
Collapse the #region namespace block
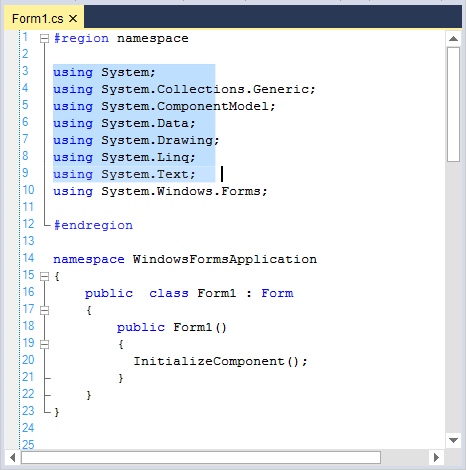point(44,39)
